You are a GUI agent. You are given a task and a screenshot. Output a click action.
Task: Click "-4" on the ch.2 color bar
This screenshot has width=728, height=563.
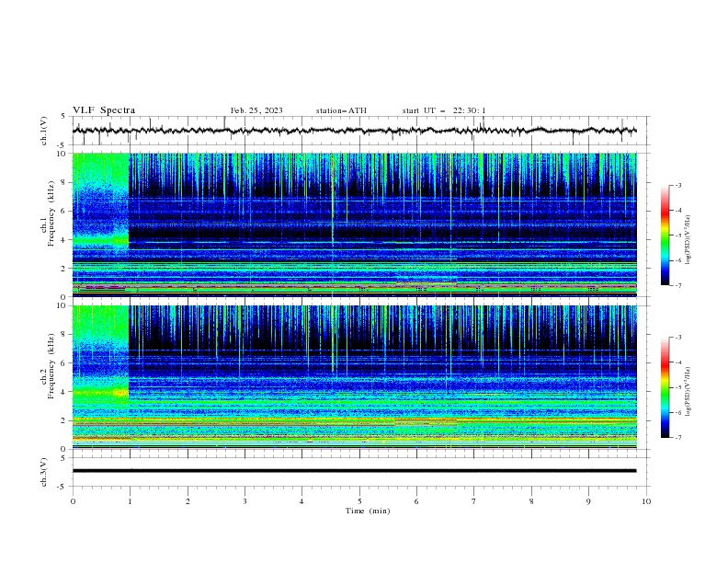point(677,362)
